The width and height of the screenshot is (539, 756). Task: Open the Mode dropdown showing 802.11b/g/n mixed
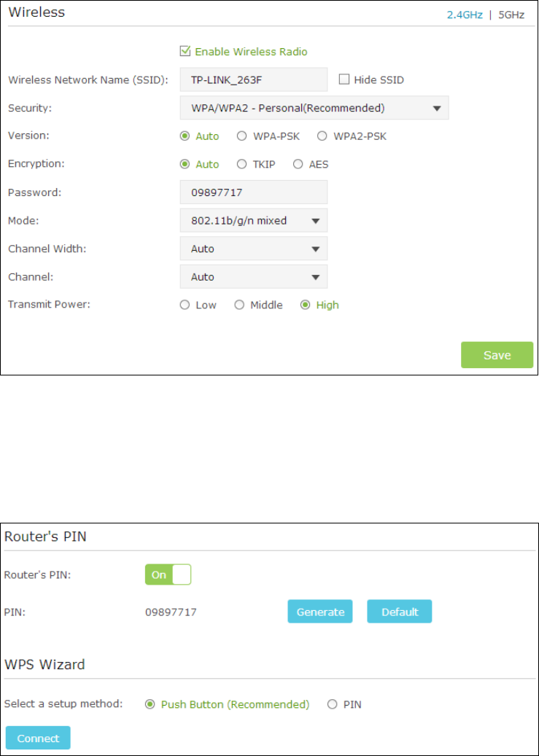(x=254, y=221)
